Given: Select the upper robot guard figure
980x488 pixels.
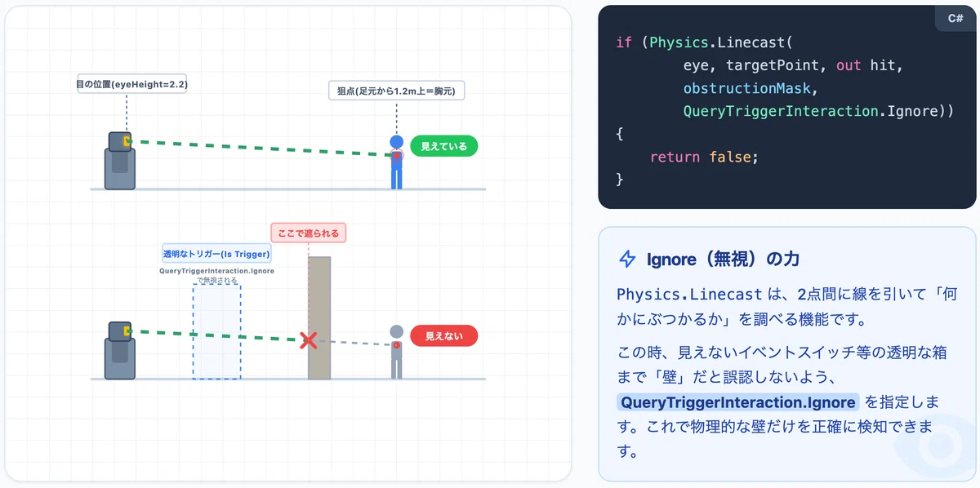Looking at the screenshot, I should (x=119, y=160).
